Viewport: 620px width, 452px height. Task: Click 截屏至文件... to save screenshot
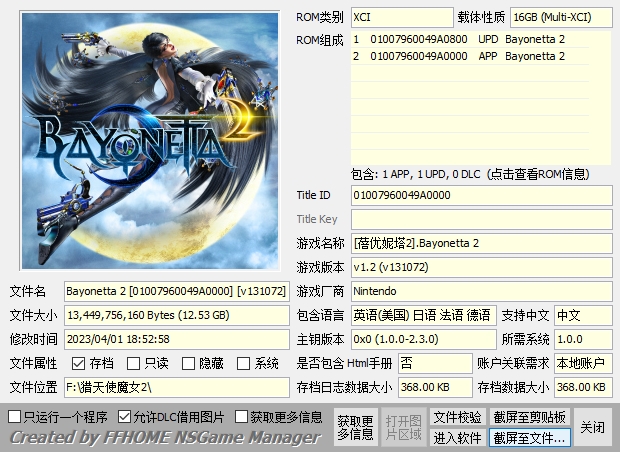tap(530, 438)
